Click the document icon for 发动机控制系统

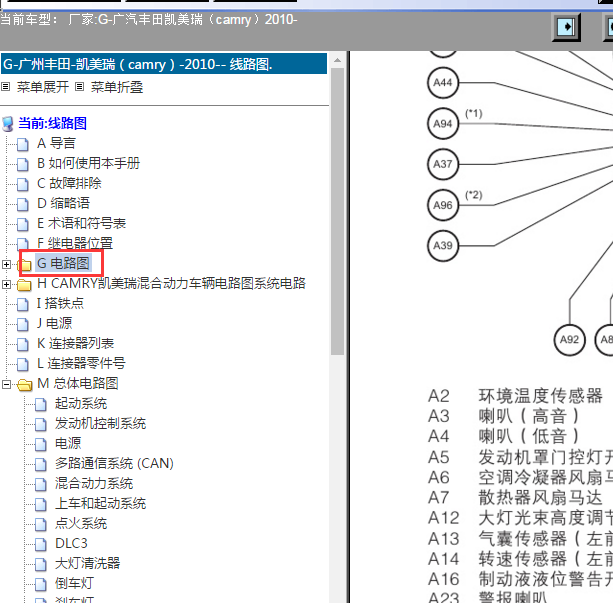pos(41,424)
